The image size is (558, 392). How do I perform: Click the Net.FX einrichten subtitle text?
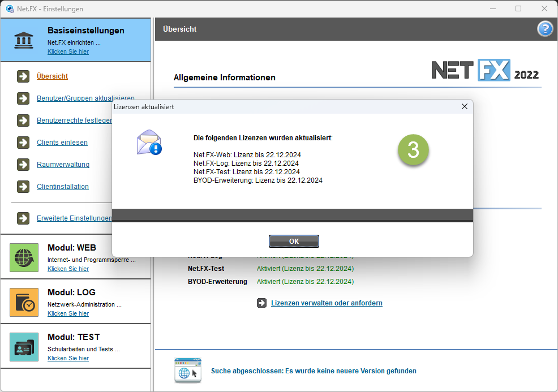[74, 42]
